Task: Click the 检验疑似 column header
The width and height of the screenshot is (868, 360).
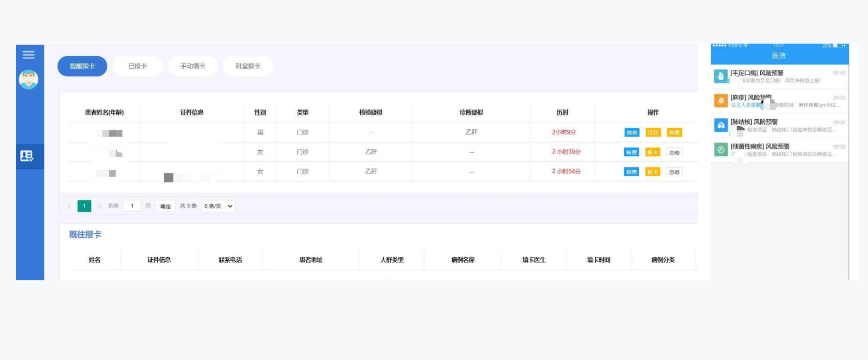Action: [371, 112]
